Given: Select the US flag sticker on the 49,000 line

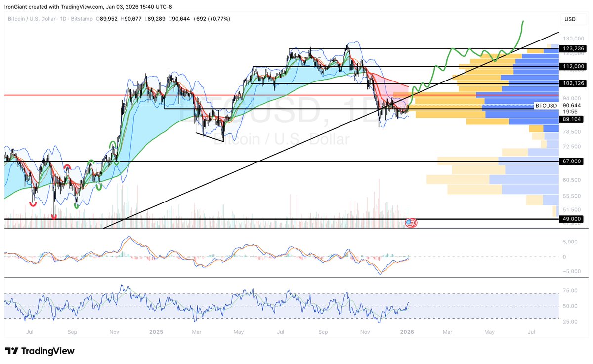Looking at the screenshot, I should (x=409, y=223).
